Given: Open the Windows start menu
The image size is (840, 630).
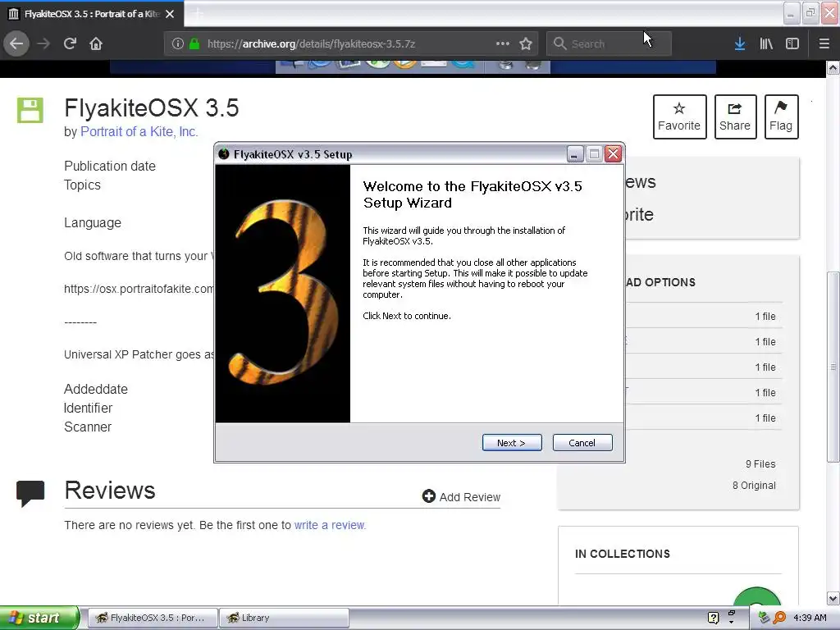Looking at the screenshot, I should (x=39, y=618).
